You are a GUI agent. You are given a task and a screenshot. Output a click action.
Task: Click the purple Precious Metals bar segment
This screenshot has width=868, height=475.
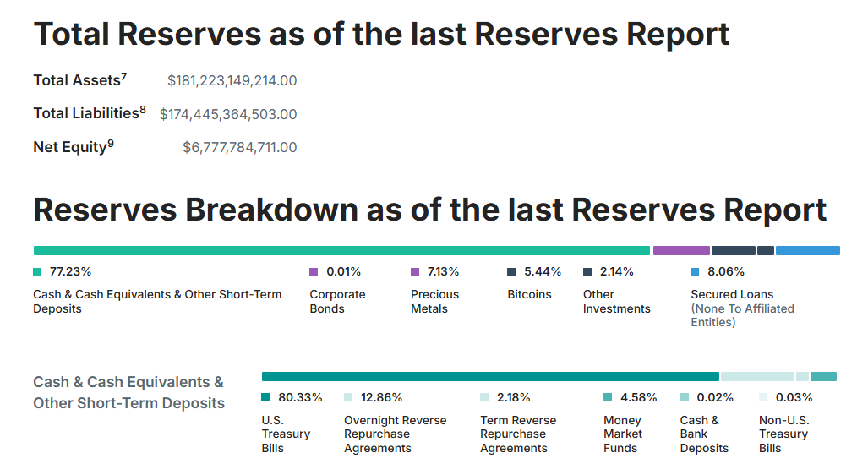point(681,250)
